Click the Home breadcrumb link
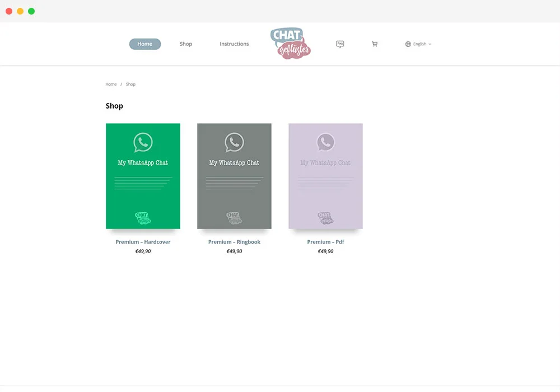Viewport: 560px width, 392px height. click(x=111, y=84)
